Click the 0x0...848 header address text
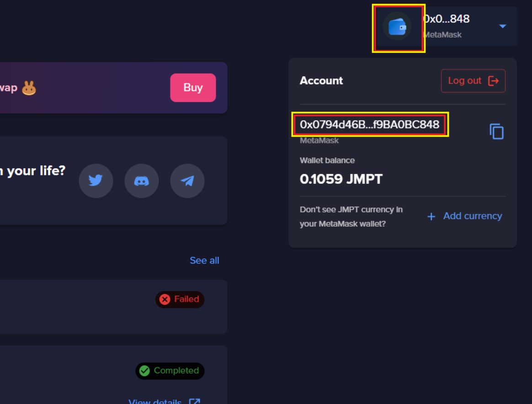532x404 pixels. [446, 19]
